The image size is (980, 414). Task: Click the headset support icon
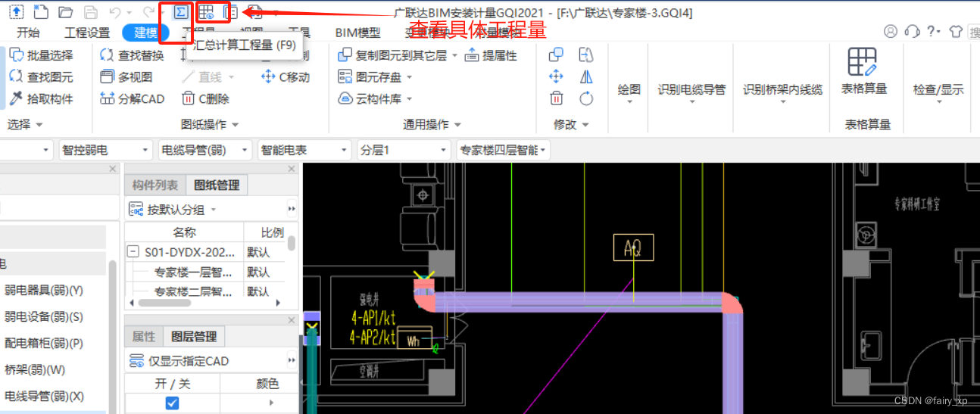click(x=913, y=31)
